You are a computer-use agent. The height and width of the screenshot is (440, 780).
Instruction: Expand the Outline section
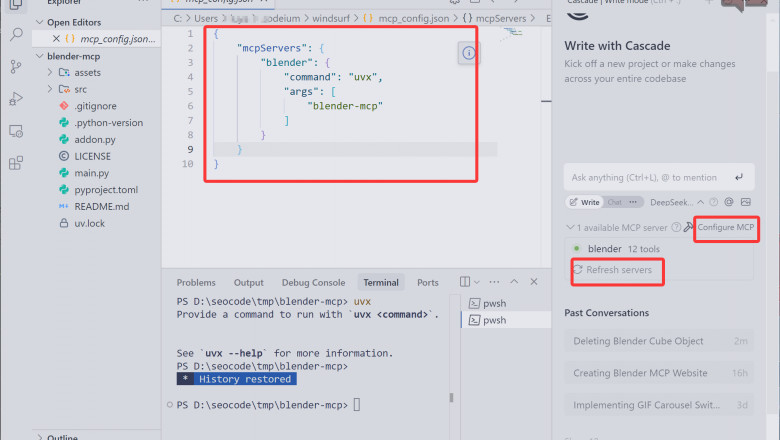tap(40, 437)
